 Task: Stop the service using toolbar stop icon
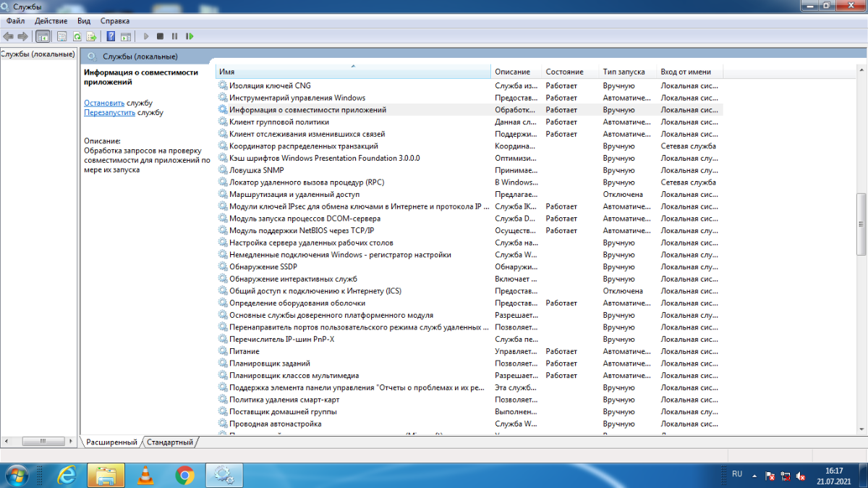tap(161, 36)
